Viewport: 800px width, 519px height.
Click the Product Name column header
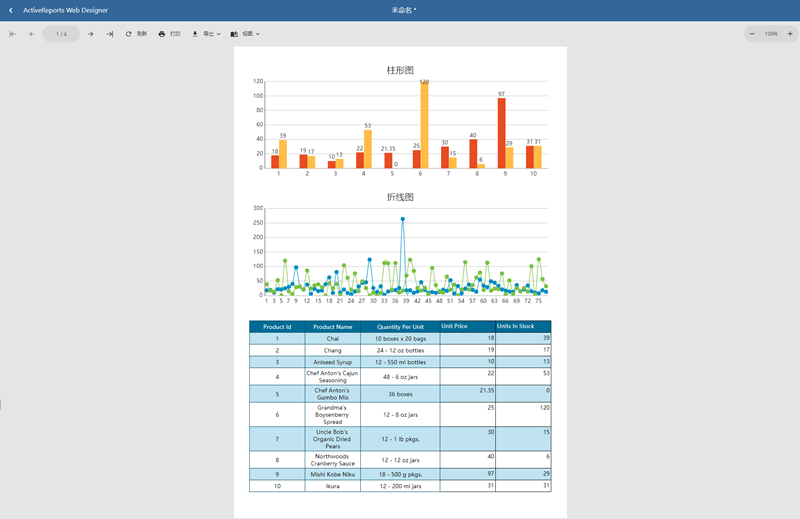[x=332, y=326]
